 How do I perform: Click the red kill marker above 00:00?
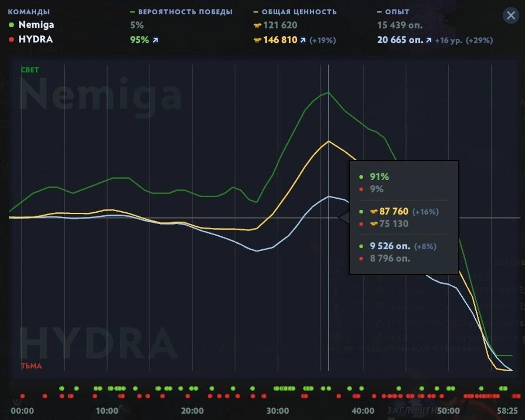tap(22, 396)
